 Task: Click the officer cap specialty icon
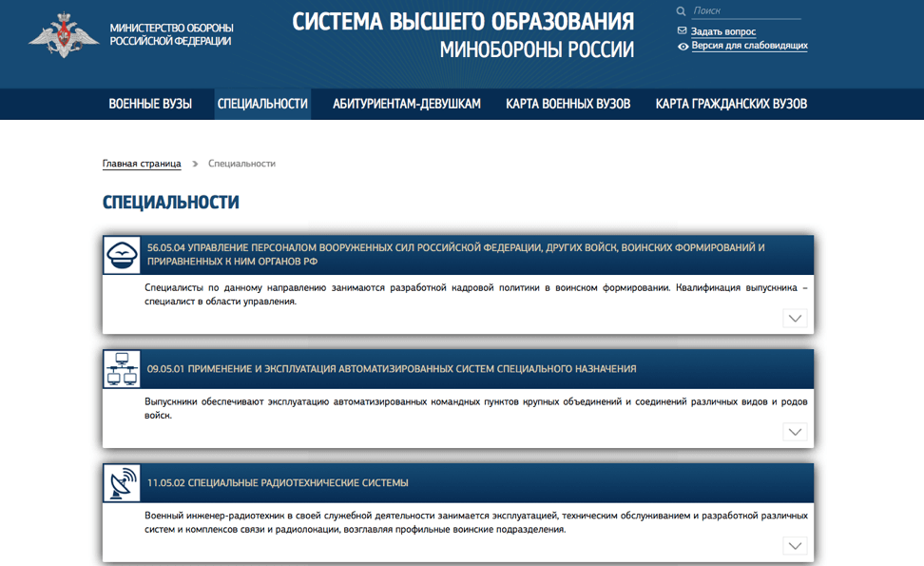coord(121,254)
